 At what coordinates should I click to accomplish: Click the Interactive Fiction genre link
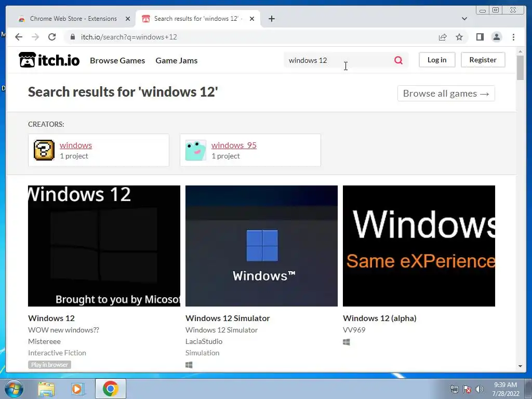click(x=57, y=353)
